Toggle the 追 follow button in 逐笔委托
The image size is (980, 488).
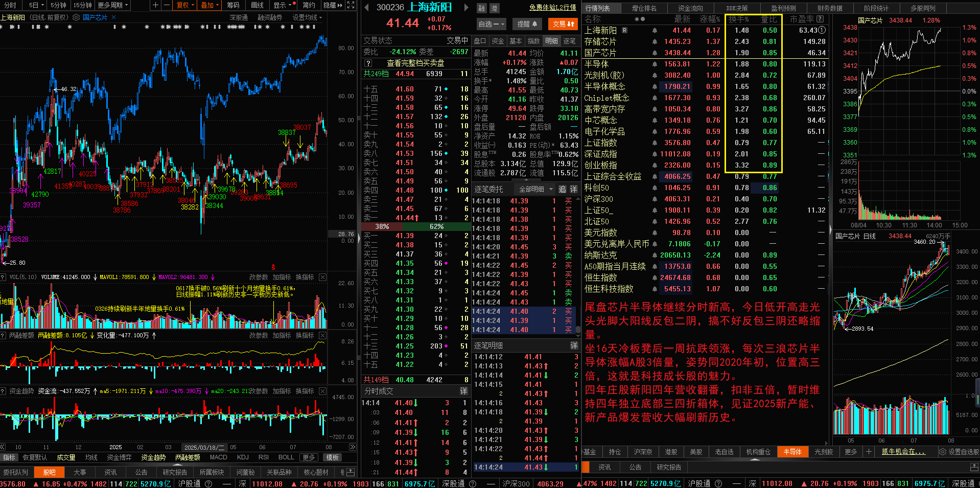[x=562, y=189]
